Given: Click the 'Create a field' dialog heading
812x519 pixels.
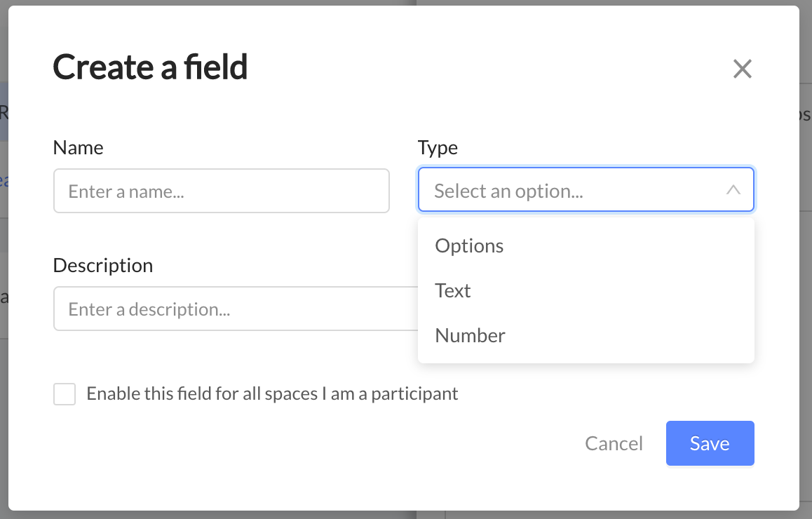Looking at the screenshot, I should coord(150,67).
